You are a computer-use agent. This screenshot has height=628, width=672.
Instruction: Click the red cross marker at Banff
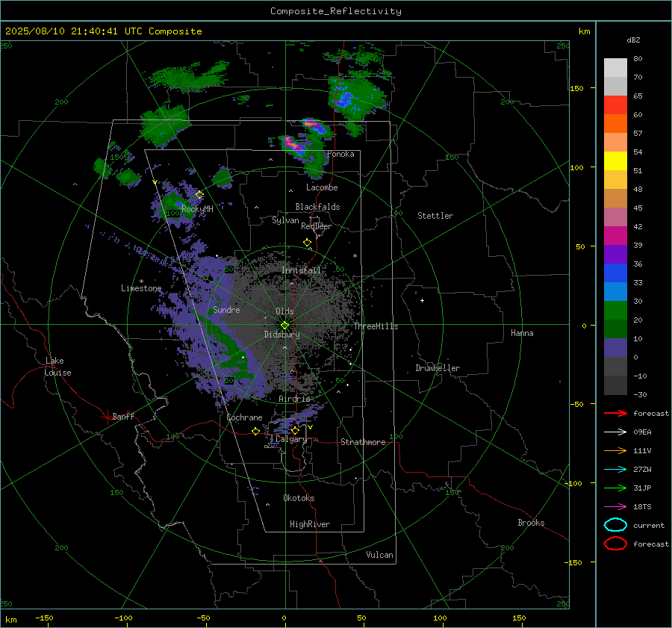[x=107, y=417]
